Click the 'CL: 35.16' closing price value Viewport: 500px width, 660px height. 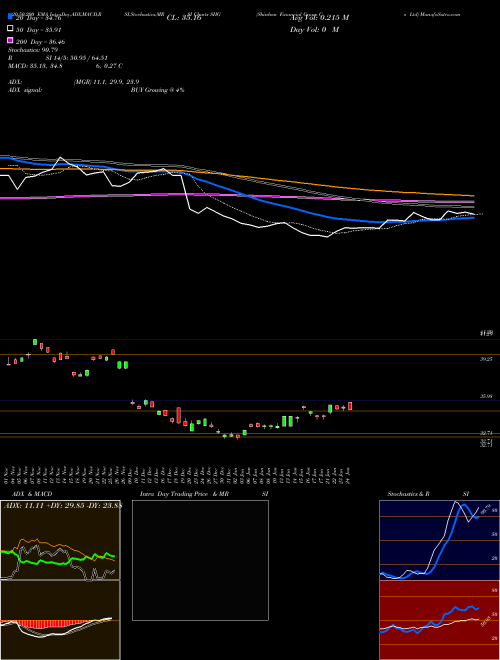[x=184, y=18]
